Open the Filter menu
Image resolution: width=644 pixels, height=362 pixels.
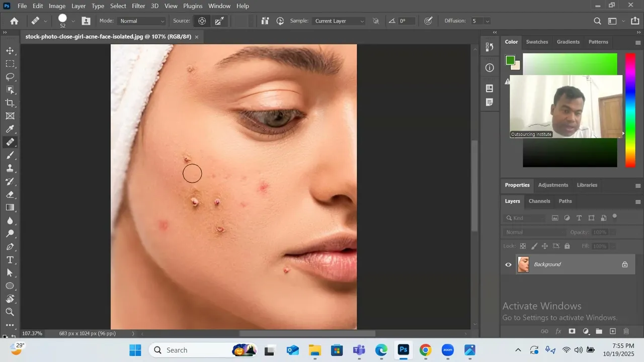(x=138, y=6)
